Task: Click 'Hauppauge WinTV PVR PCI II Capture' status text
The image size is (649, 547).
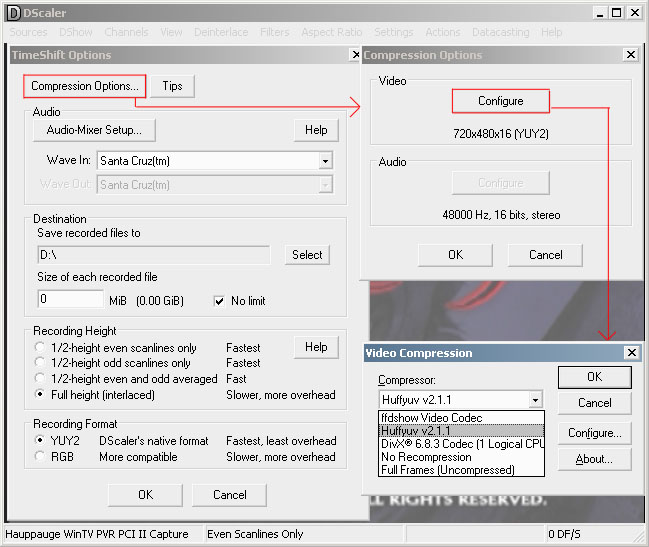Action: [x=97, y=534]
